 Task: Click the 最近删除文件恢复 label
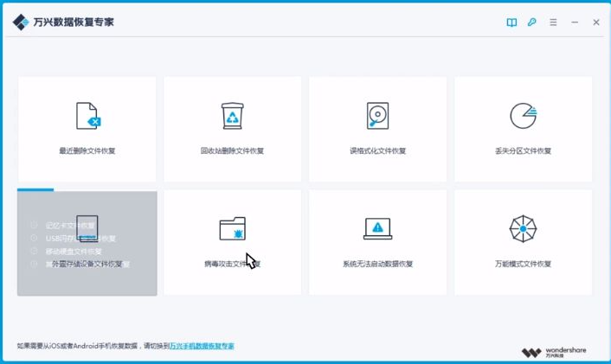tap(87, 151)
